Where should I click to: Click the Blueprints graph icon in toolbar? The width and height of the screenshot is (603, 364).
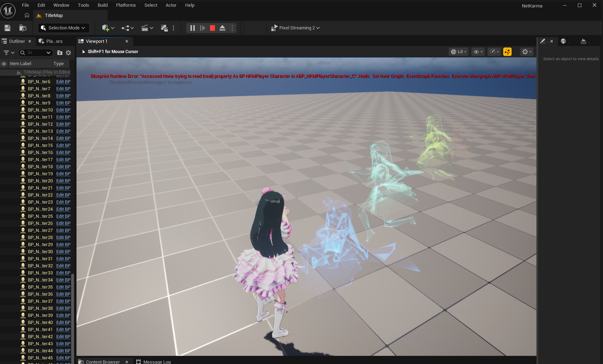point(125,28)
